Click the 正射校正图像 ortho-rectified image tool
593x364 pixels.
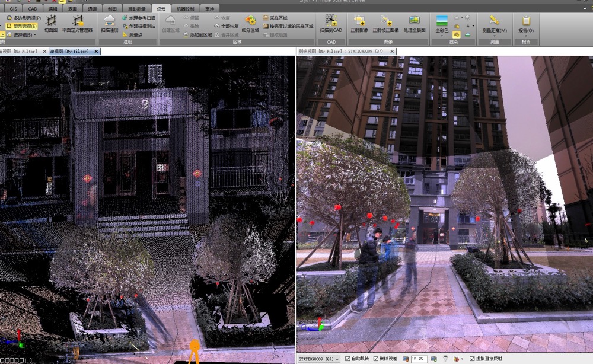(x=386, y=24)
